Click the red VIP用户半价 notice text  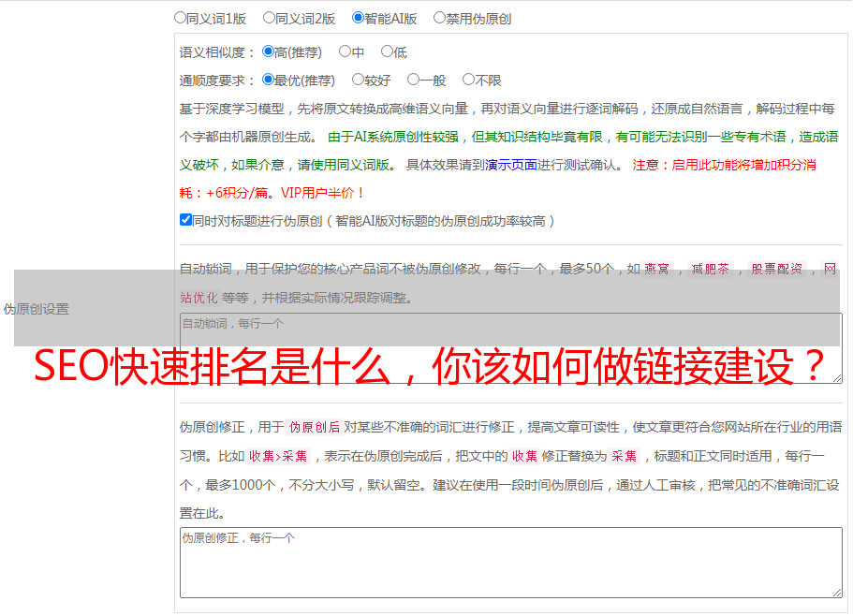pos(322,193)
